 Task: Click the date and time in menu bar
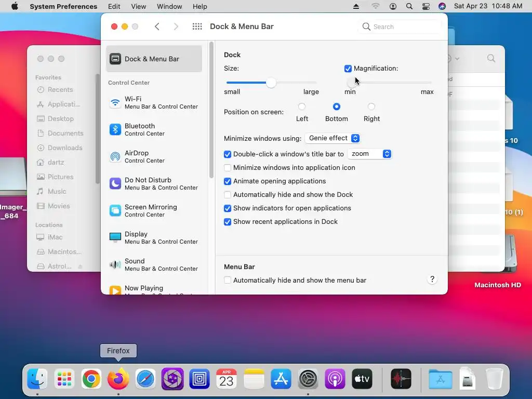(488, 6)
